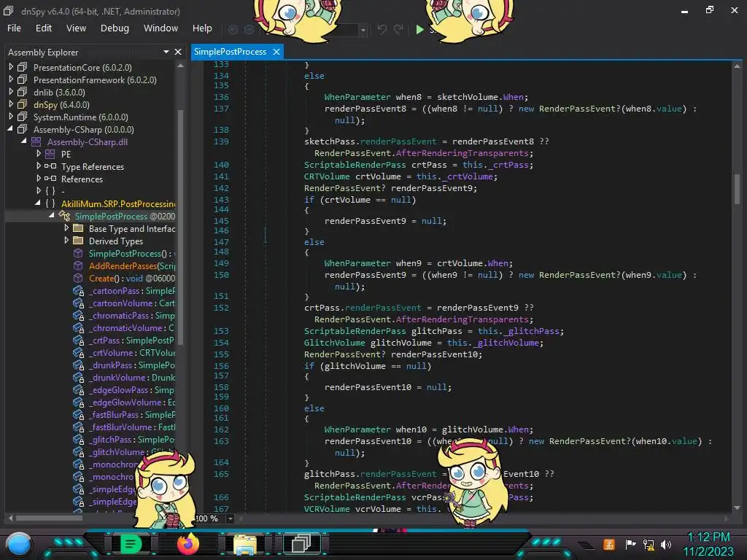Click the volume speaker tray icon

(x=666, y=544)
